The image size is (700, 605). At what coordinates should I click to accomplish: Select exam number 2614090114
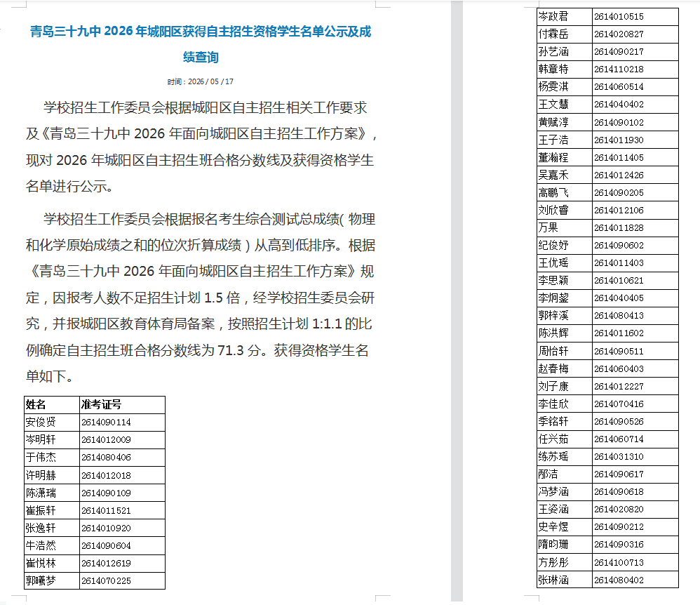point(106,423)
